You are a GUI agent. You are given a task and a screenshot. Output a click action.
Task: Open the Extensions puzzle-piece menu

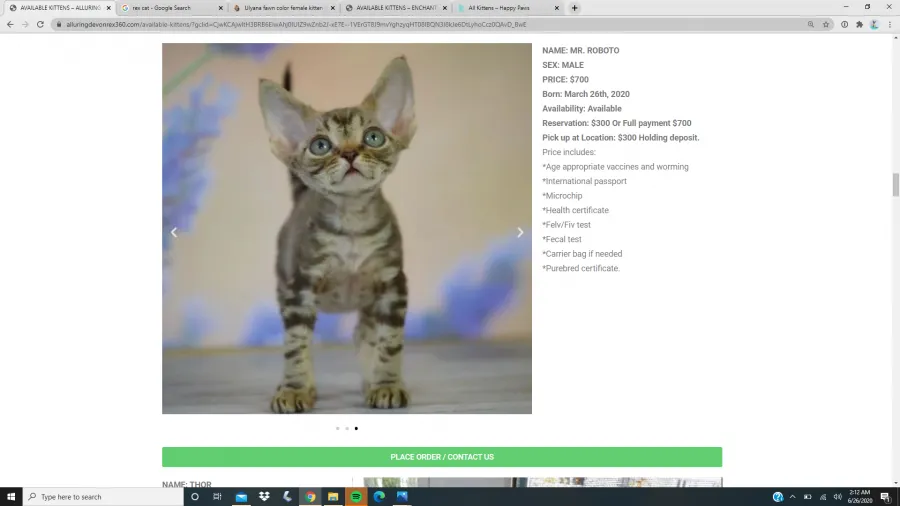(x=859, y=25)
